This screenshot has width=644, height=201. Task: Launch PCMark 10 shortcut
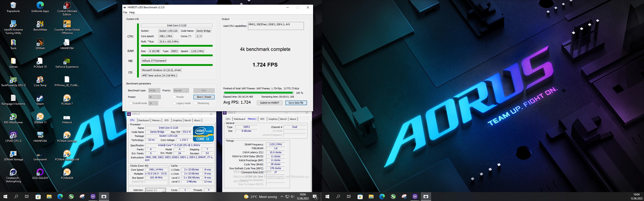40,63
